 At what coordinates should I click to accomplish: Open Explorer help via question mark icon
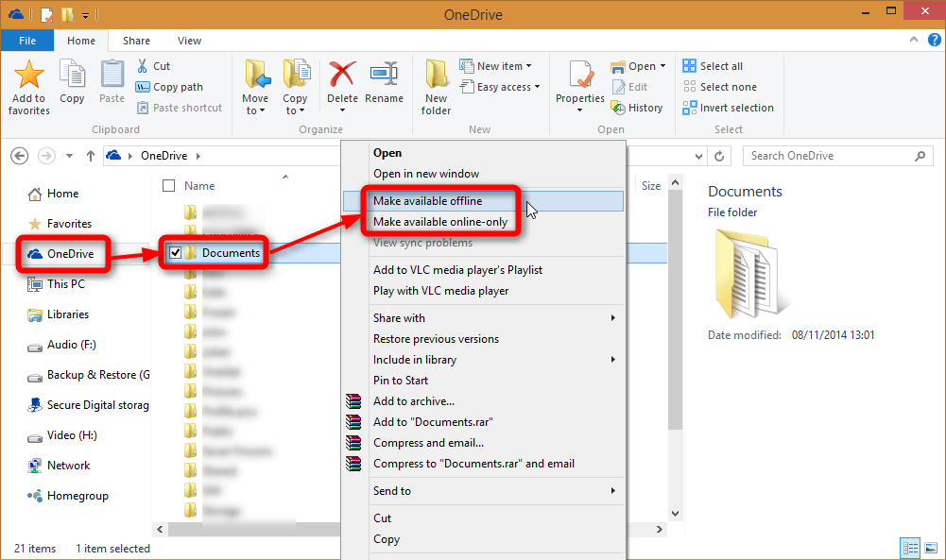pyautogui.click(x=935, y=40)
